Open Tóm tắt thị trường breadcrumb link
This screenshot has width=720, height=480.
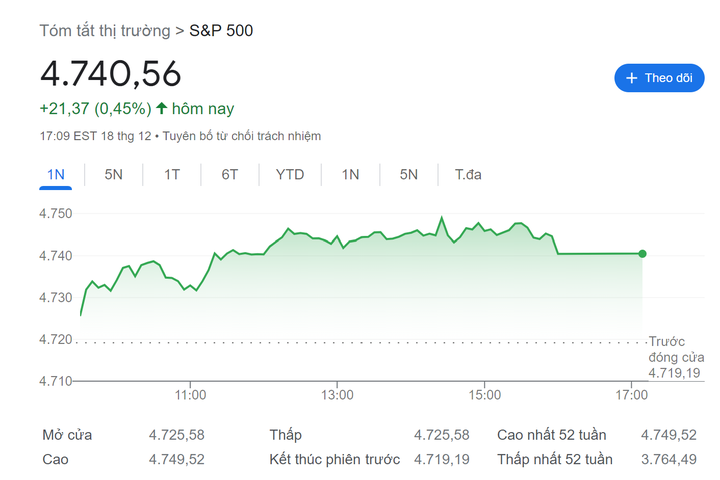pyautogui.click(x=104, y=30)
